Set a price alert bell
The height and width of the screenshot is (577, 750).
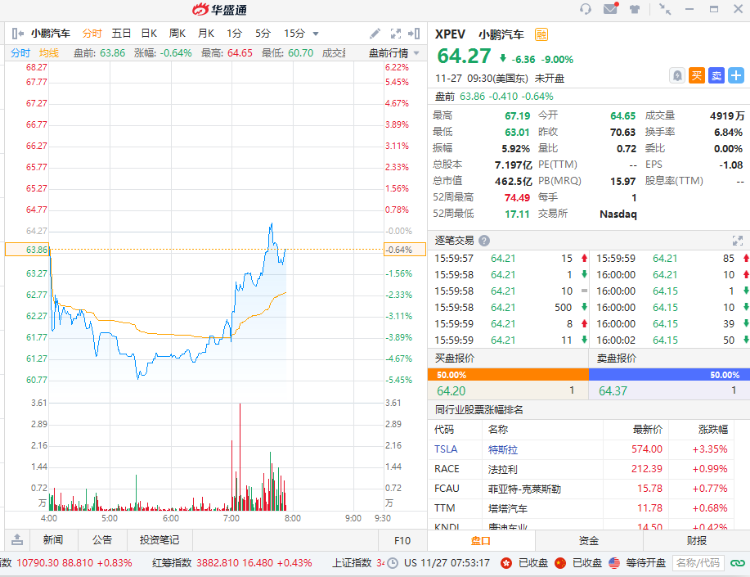[677, 76]
